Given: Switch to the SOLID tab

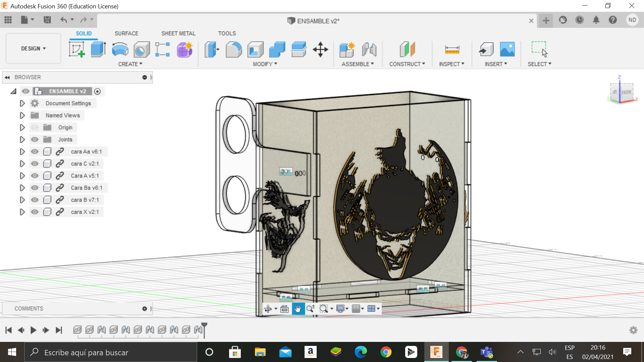Looking at the screenshot, I should click(84, 34).
